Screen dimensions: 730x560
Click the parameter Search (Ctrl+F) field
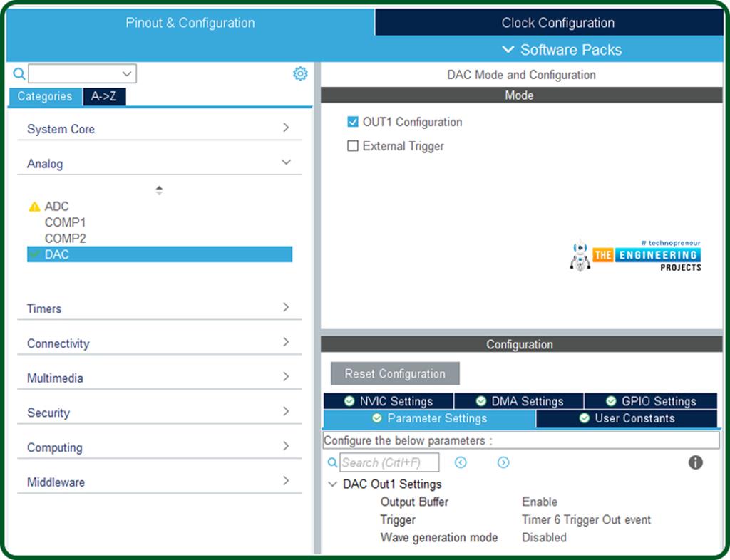pos(389,462)
